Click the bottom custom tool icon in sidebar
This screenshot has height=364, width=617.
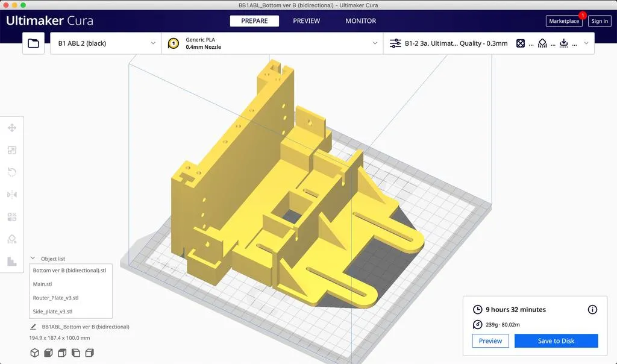click(x=12, y=262)
